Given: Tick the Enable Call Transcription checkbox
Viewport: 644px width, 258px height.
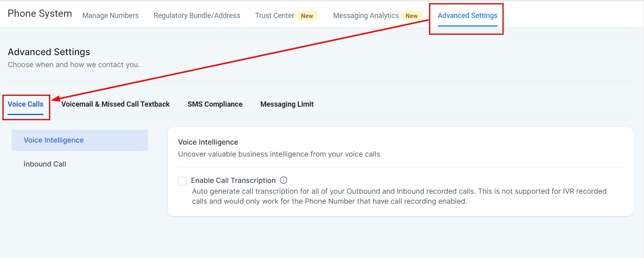Looking at the screenshot, I should [183, 181].
